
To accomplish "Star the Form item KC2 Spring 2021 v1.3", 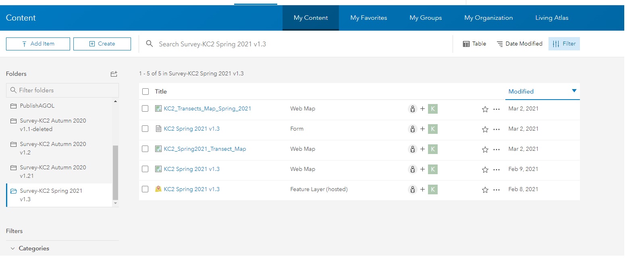I will click(485, 129).
